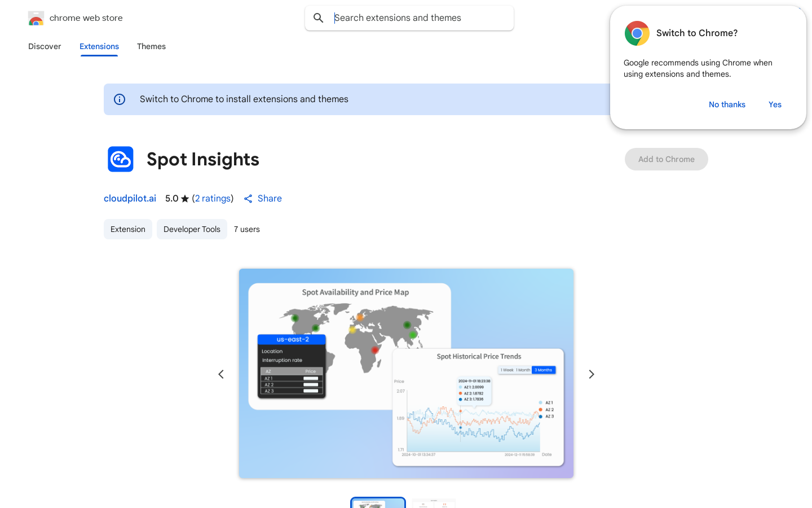
Task: Show next screenshot with right arrow
Action: [x=592, y=374]
